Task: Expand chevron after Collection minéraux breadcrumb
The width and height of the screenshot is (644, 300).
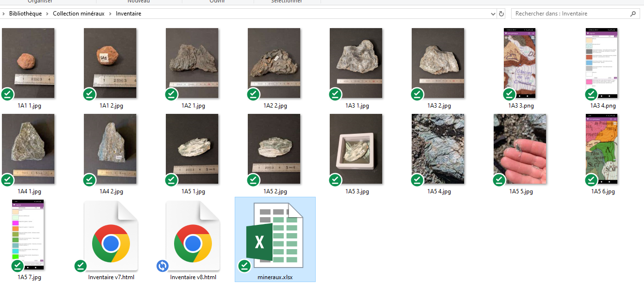Action: 110,14
